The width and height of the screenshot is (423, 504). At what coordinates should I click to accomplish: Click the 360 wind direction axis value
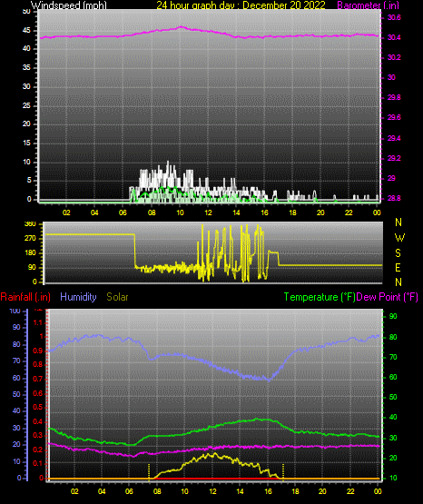[x=30, y=224]
